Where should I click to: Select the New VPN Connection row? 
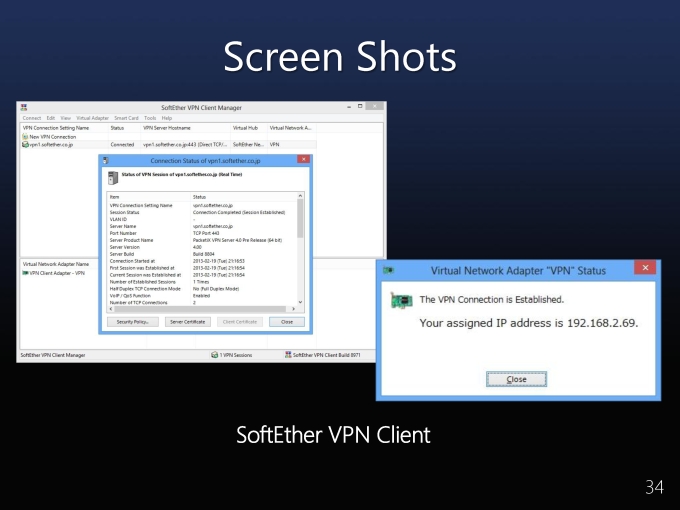tap(168, 137)
